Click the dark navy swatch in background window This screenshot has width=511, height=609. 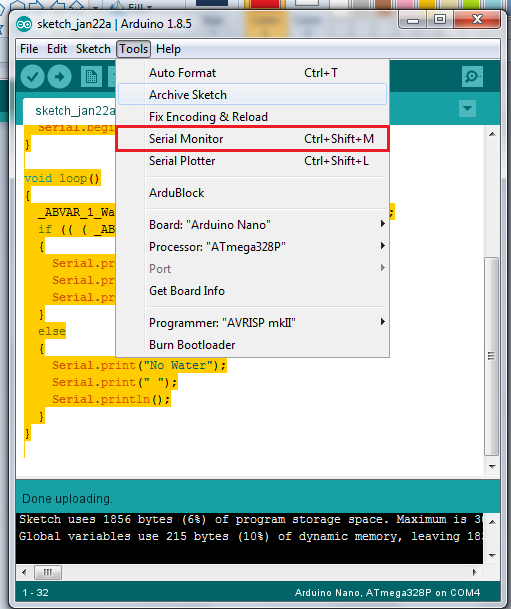(x=212, y=3)
